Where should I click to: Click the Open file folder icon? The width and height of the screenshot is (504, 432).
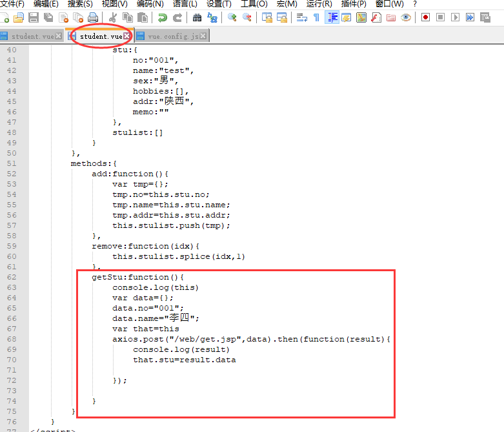19,17
